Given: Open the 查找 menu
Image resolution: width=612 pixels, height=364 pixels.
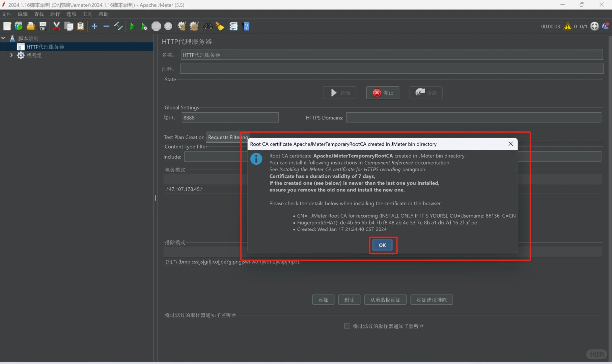Looking at the screenshot, I should (x=39, y=14).
